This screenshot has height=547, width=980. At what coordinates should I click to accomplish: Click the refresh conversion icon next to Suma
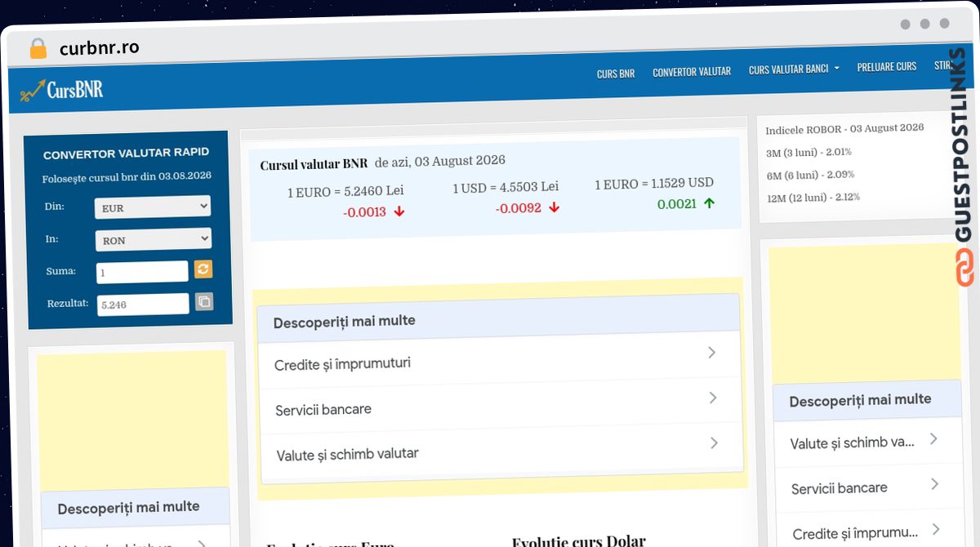[203, 269]
